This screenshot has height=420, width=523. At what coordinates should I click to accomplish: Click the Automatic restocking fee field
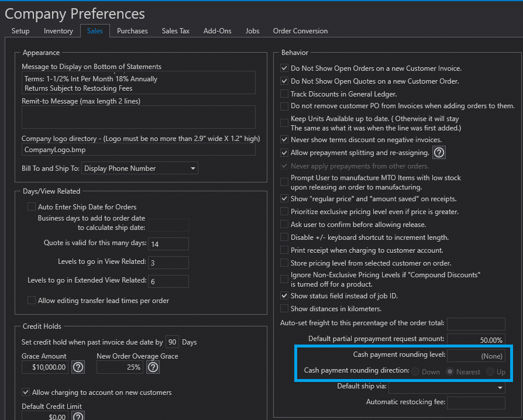[x=476, y=402]
